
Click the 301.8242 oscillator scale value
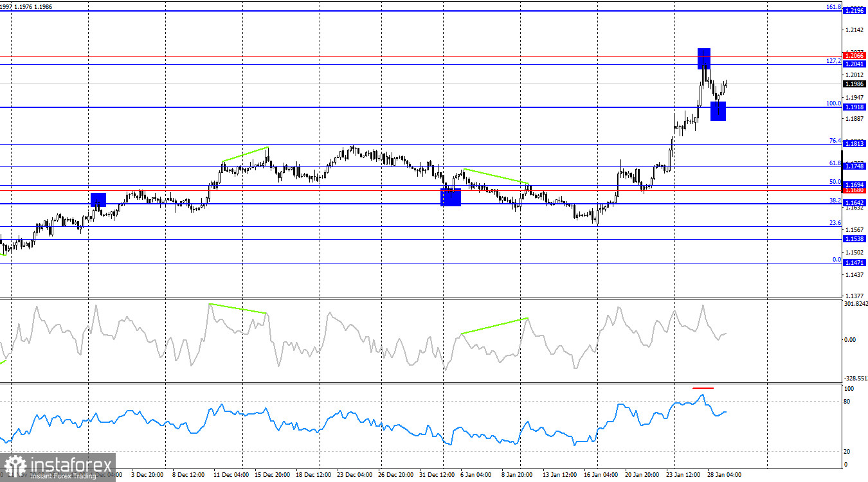pos(855,304)
